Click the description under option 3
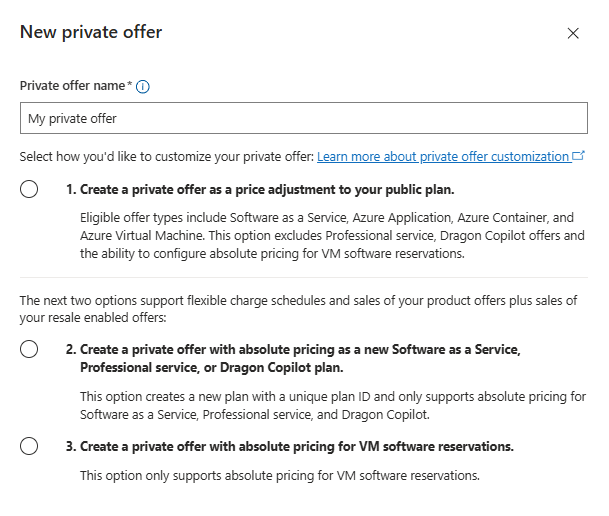 click(x=280, y=475)
